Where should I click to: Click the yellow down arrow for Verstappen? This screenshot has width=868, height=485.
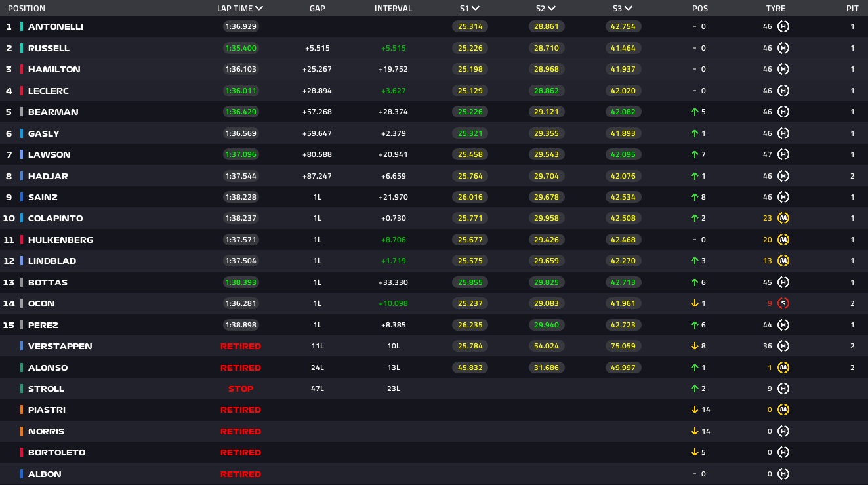click(x=695, y=347)
